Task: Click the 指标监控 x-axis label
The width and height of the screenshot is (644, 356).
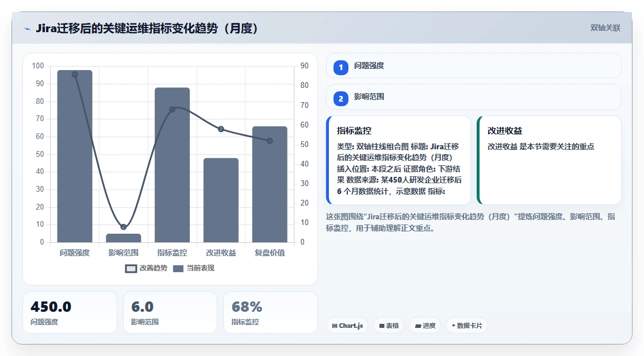Action: [x=172, y=253]
